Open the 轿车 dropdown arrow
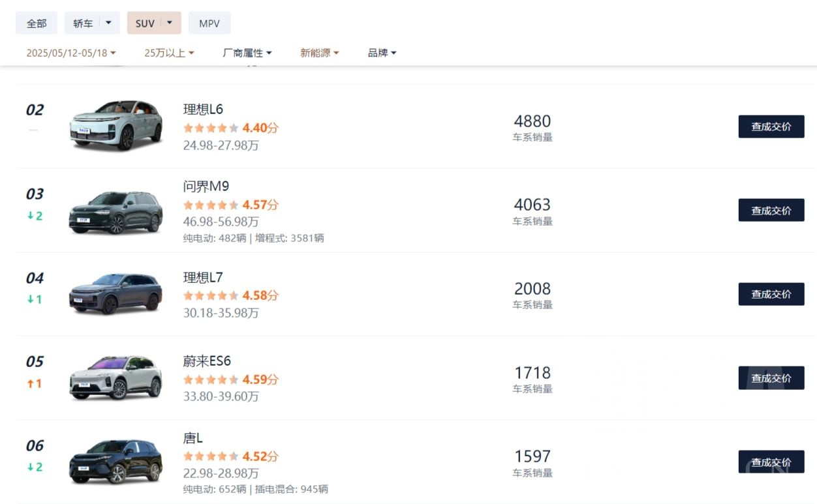 (x=108, y=23)
